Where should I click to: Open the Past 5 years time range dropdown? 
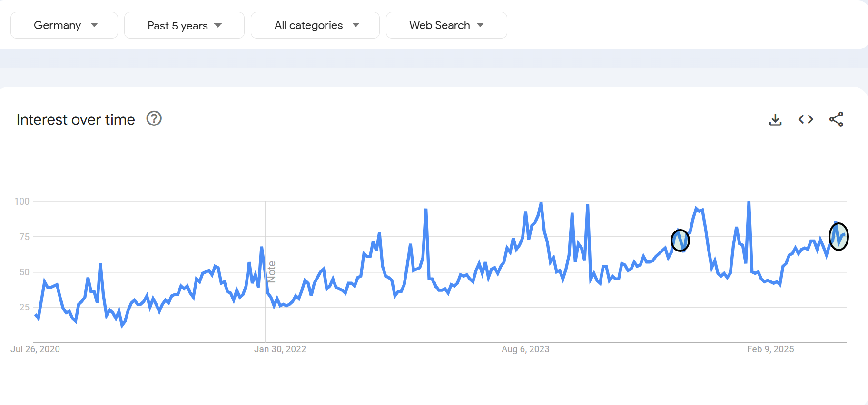(184, 25)
